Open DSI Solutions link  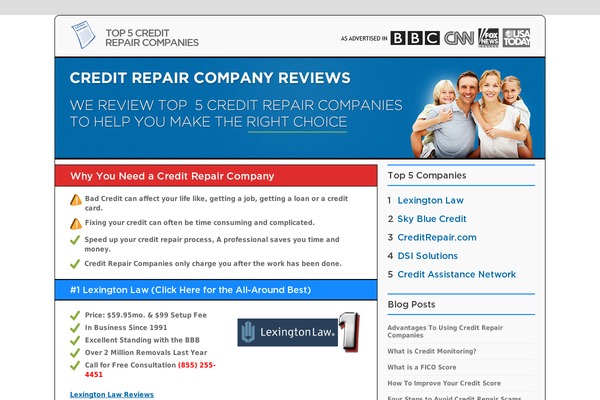coord(427,256)
